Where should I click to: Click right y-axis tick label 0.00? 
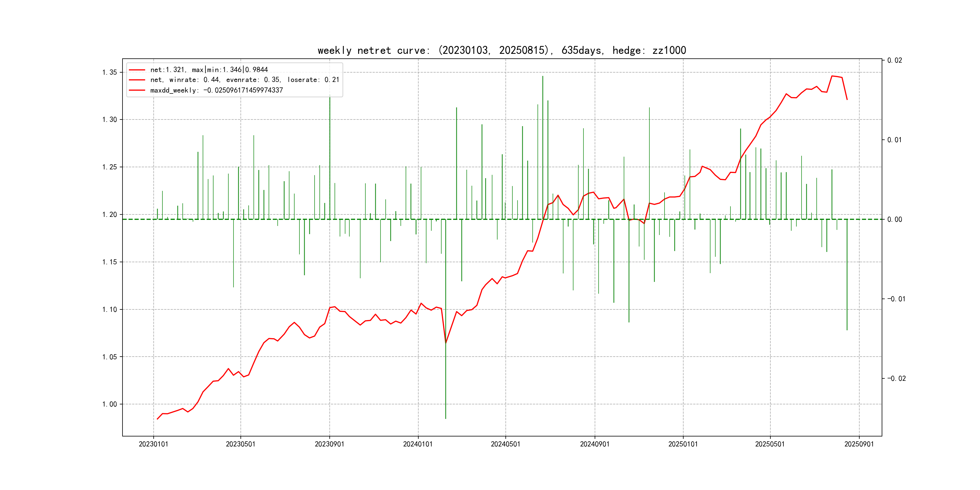894,220
